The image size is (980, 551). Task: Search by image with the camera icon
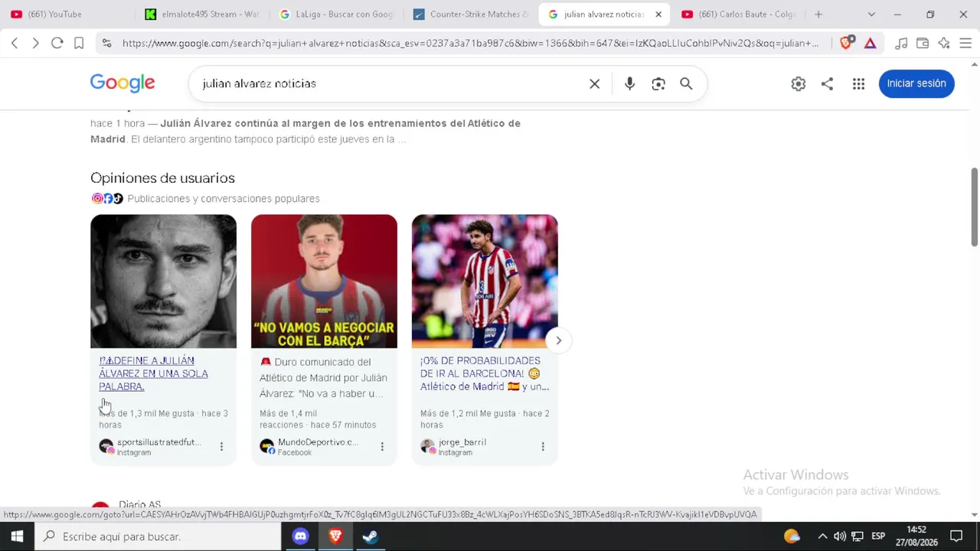(658, 83)
